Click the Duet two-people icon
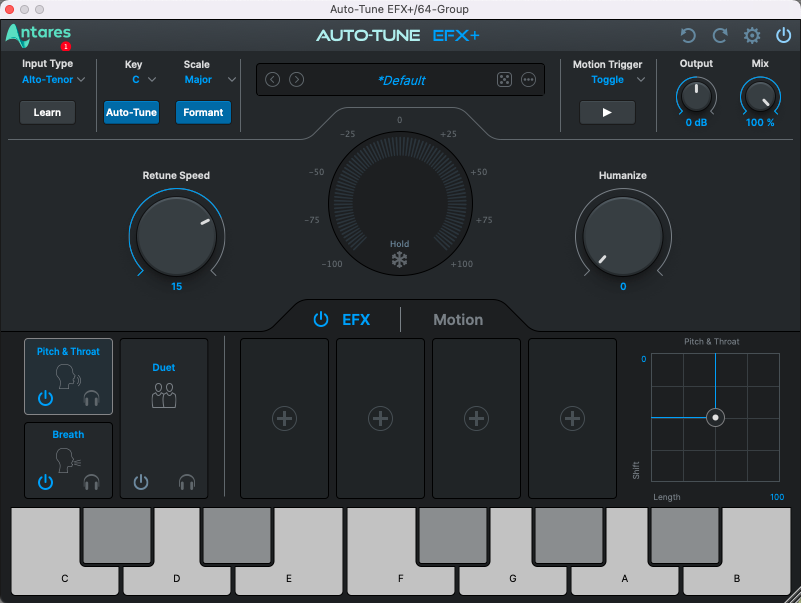This screenshot has height=603, width=801. tap(164, 395)
